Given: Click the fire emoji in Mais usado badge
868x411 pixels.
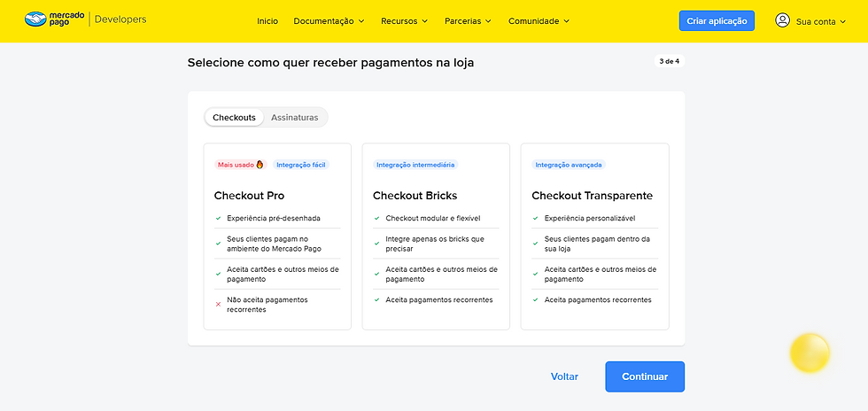Looking at the screenshot, I should click(260, 165).
